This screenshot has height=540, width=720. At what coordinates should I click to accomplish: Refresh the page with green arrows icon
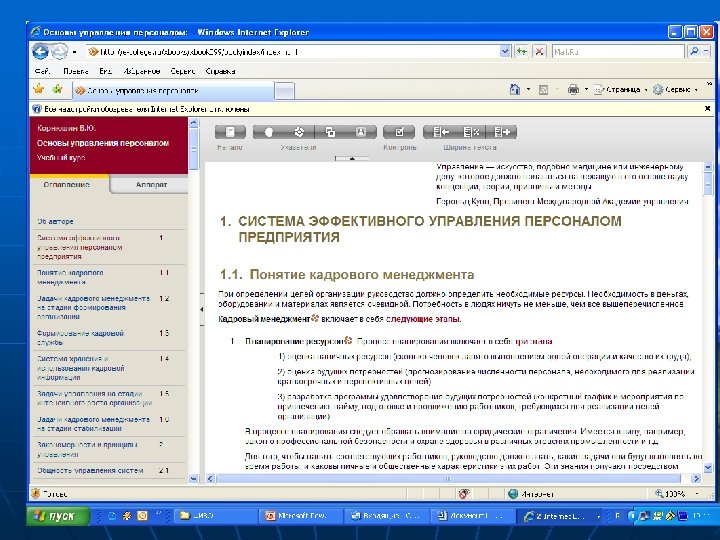point(522,51)
